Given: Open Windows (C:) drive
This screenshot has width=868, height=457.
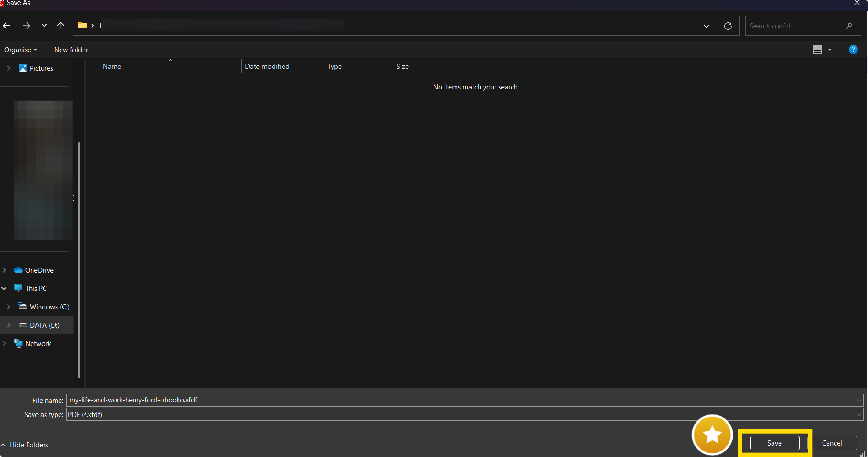Looking at the screenshot, I should [50, 307].
